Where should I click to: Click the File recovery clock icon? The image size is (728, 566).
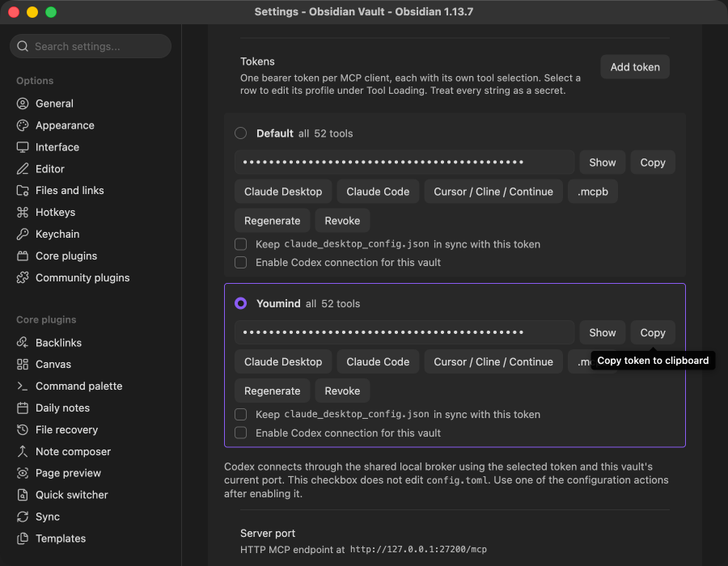(x=23, y=429)
